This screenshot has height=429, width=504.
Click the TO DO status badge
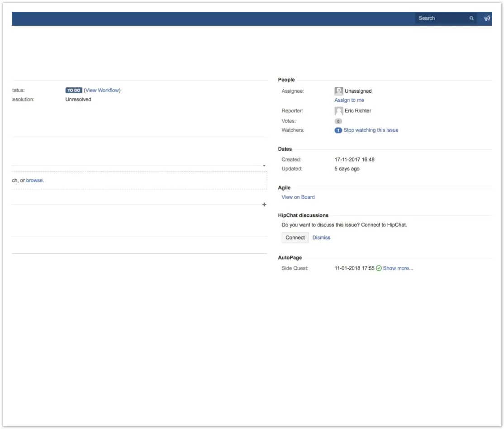(x=74, y=91)
